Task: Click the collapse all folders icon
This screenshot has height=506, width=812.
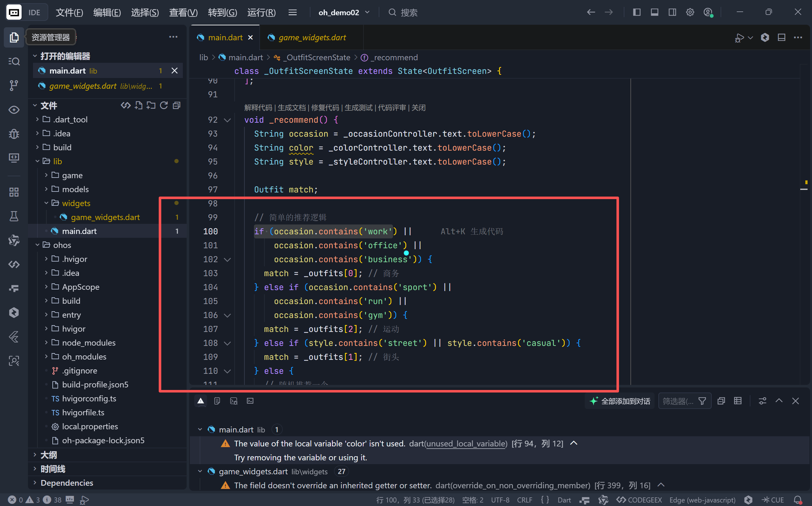Action: pos(176,106)
